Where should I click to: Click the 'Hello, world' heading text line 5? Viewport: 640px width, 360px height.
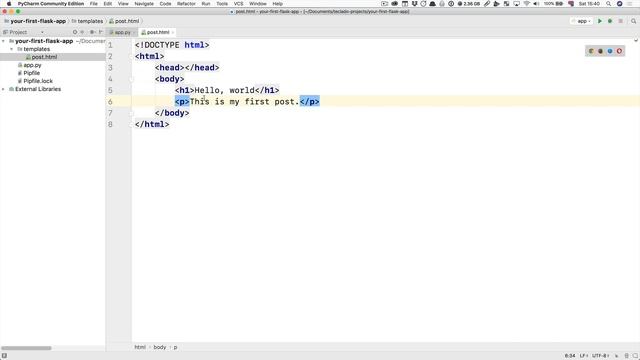224,90
